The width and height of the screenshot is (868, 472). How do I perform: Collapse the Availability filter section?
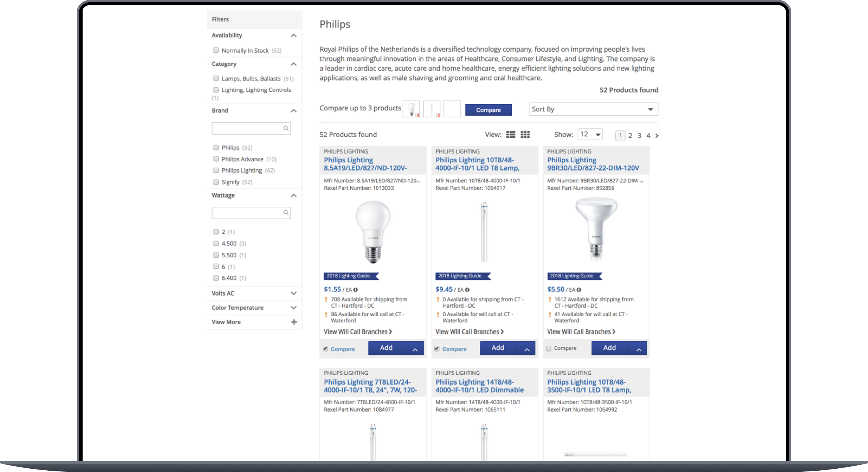click(x=294, y=35)
